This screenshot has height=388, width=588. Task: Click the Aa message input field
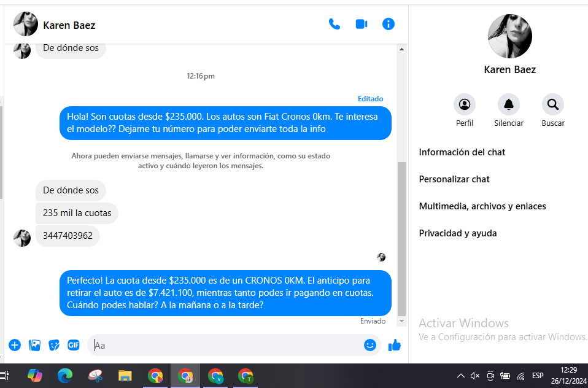[x=227, y=345]
